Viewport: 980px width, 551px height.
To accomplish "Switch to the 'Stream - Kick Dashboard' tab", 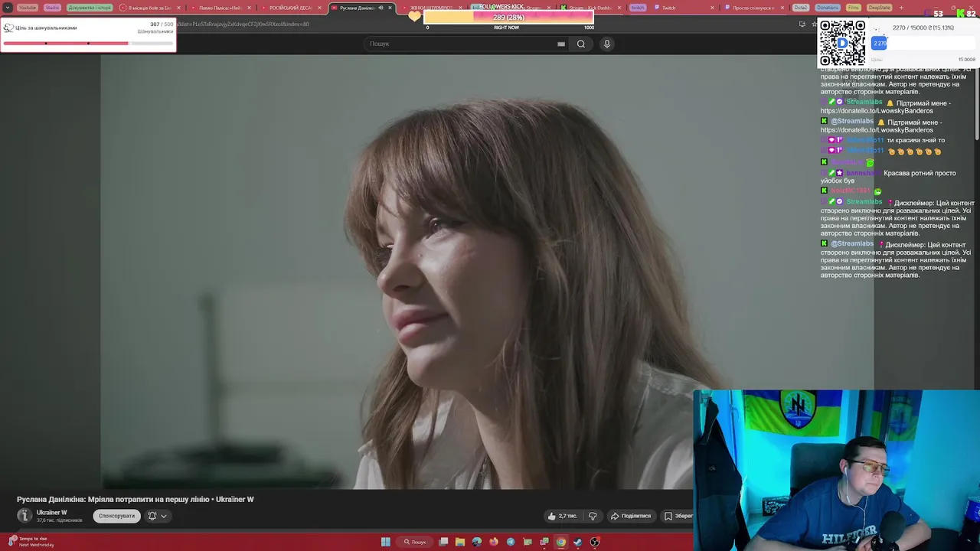I will pyautogui.click(x=588, y=8).
